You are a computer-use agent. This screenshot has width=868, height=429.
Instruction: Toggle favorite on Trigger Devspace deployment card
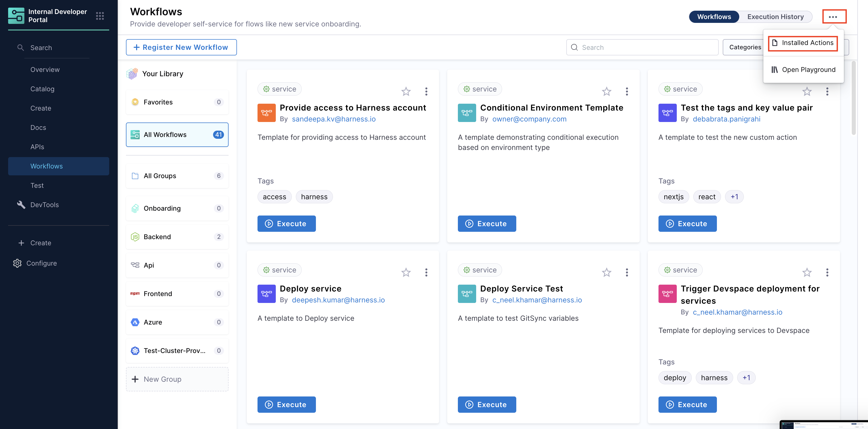[807, 272]
